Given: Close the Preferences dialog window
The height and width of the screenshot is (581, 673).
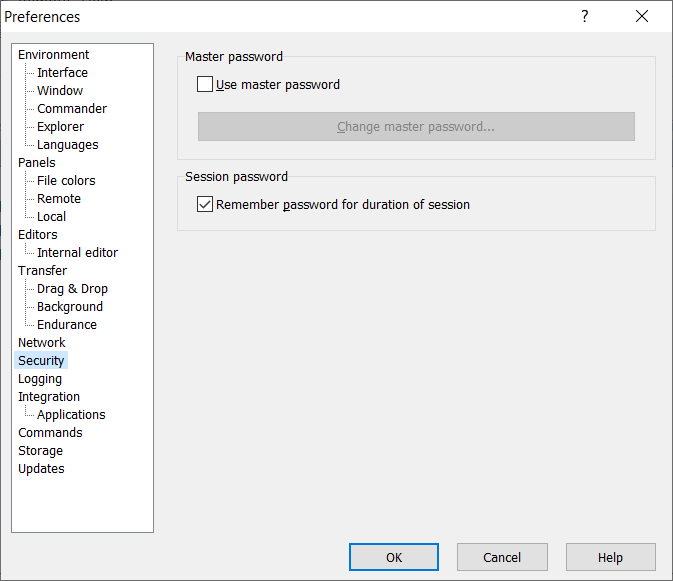Looking at the screenshot, I should tap(642, 16).
